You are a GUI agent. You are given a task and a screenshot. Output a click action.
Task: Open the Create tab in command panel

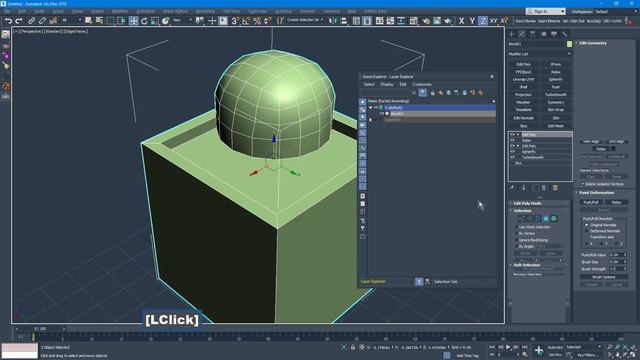coord(511,34)
